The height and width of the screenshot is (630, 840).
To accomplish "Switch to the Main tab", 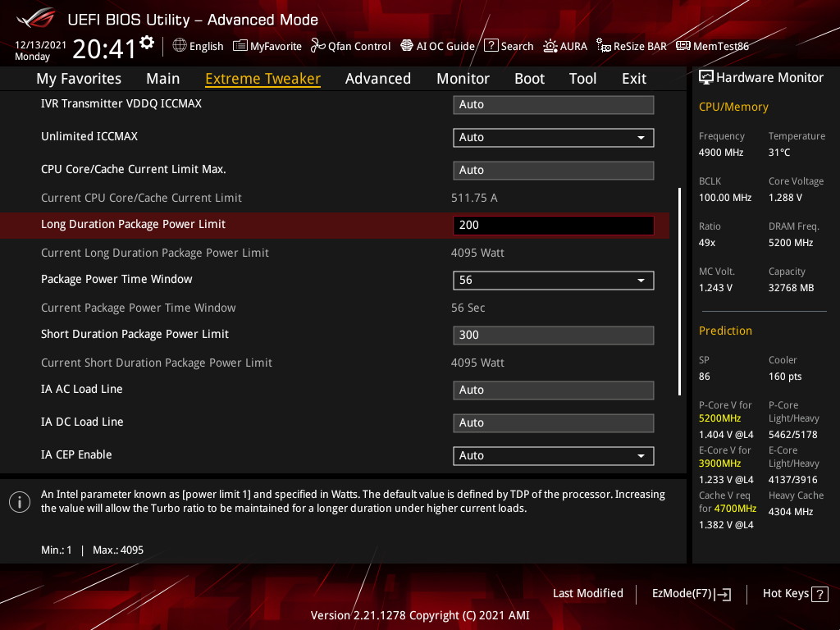I will [x=163, y=79].
